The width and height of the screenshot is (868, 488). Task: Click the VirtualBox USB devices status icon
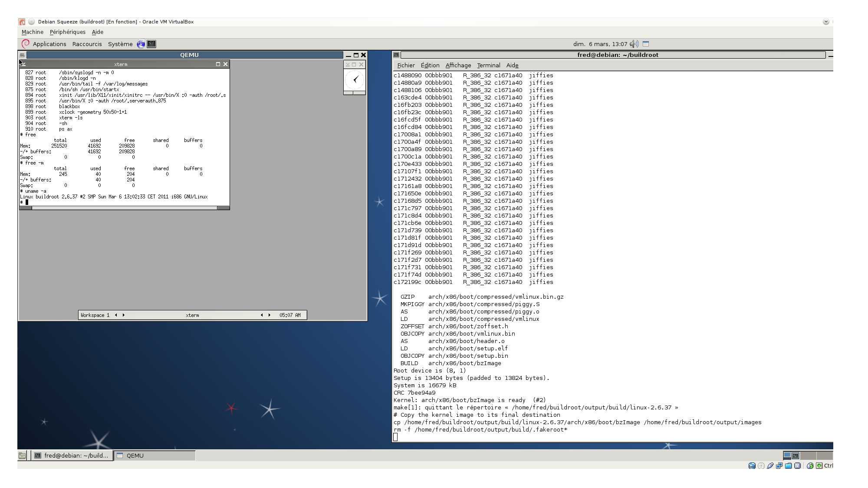coord(770,465)
